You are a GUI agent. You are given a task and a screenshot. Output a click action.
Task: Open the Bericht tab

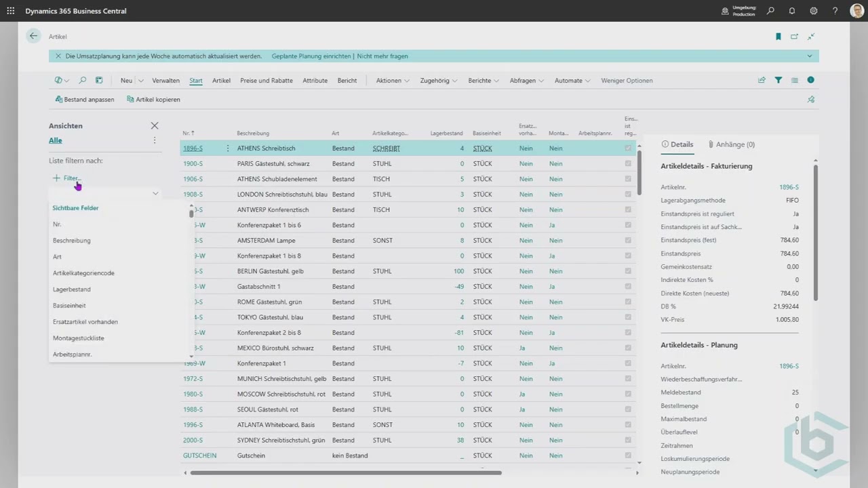point(347,81)
